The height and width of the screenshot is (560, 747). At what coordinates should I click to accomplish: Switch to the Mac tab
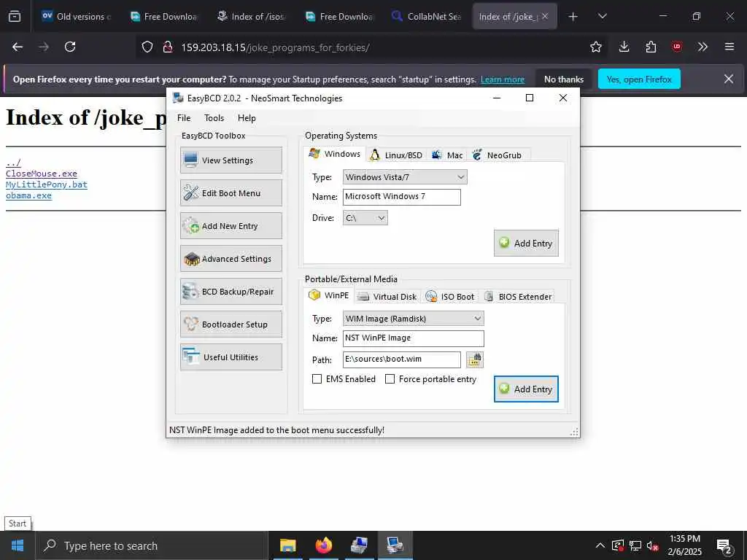click(447, 155)
